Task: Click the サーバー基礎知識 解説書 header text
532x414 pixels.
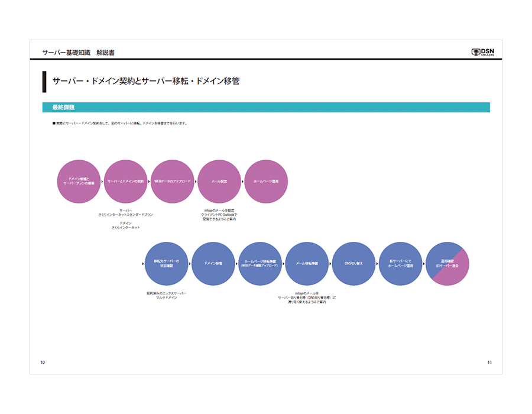Action: pos(78,53)
